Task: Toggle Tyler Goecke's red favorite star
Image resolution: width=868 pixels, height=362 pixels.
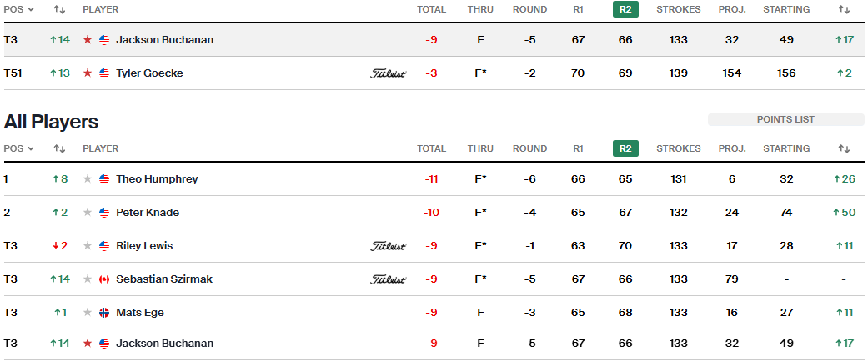Action: (x=88, y=73)
